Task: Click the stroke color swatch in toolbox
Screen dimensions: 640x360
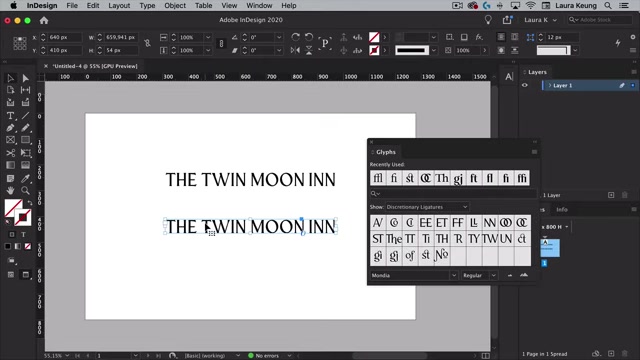Action: click(x=23, y=217)
